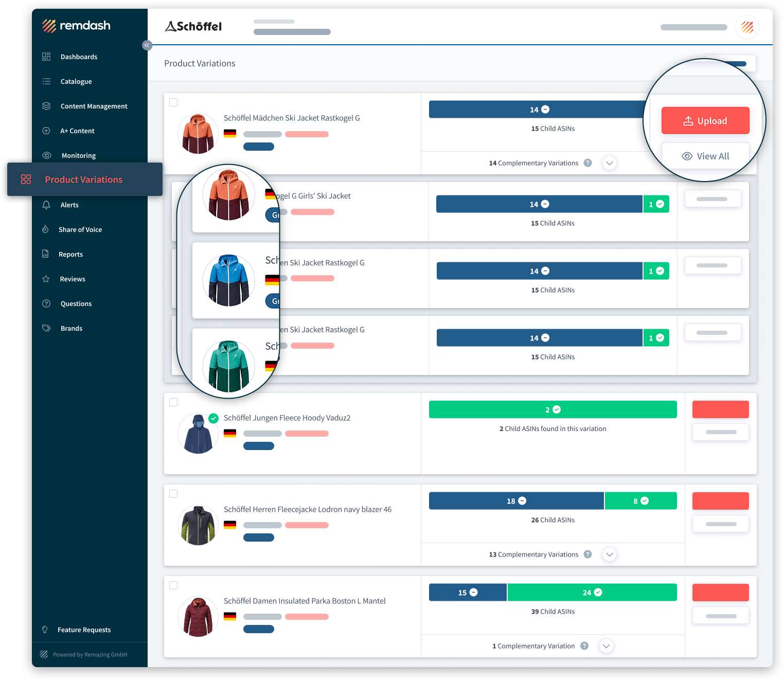784x681 pixels.
Task: Click the title "Schöffel Mädchen Ski Jacket Rastkogel G"
Action: click(x=292, y=118)
